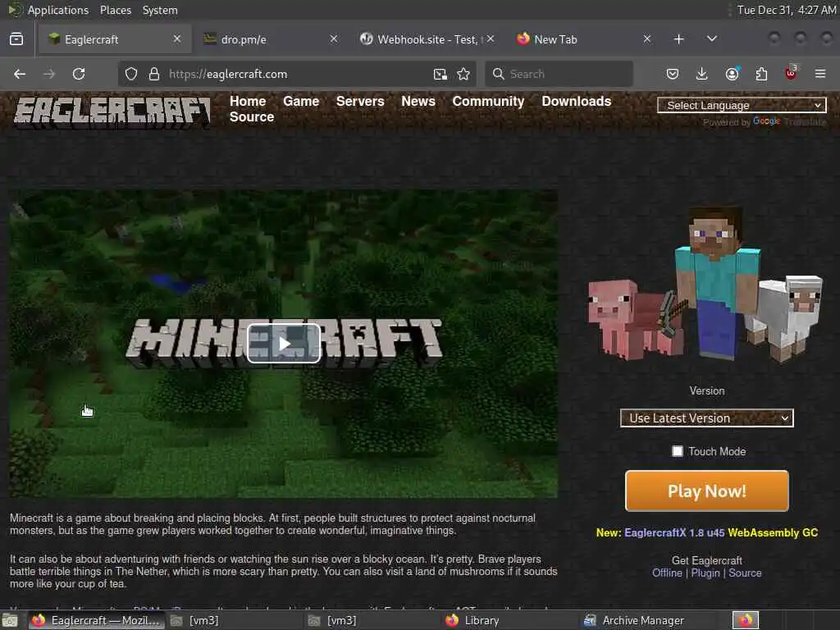Screen dimensions: 840x630
Task: Play the Minecraft trailer video
Action: coord(284,344)
